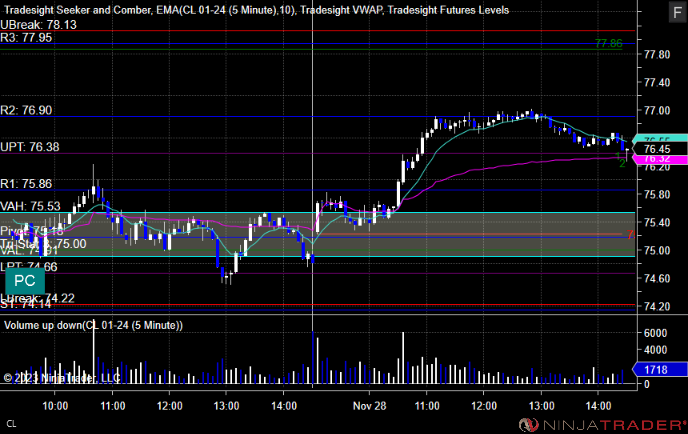Click the 77.80 price axis label
Viewport: 688px width, 434px height.
click(x=657, y=55)
